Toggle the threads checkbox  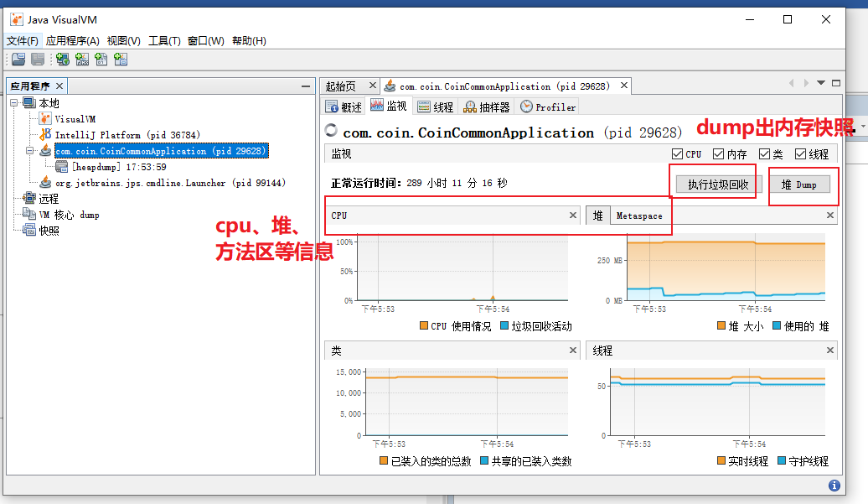[x=800, y=154]
